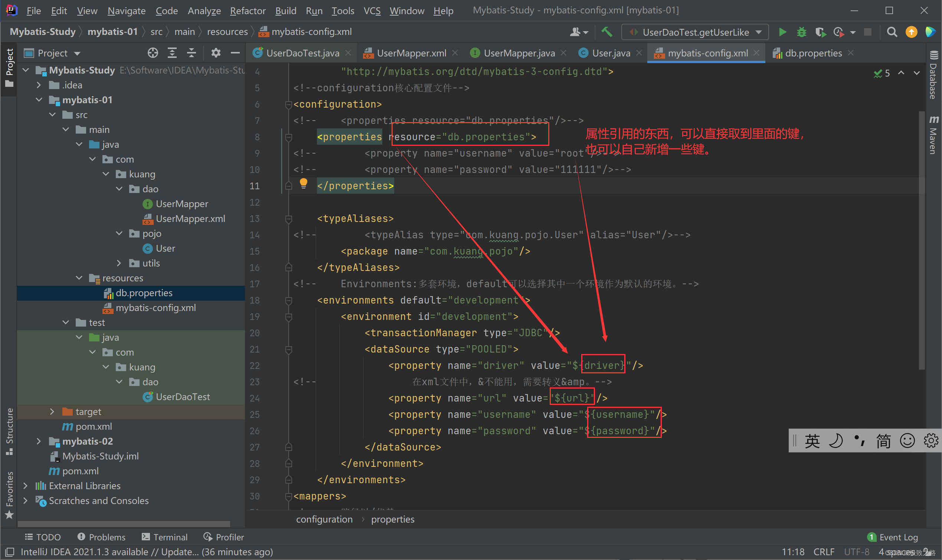The height and width of the screenshot is (560, 942).
Task: Toggle IME moon half-width mode
Action: [835, 441]
